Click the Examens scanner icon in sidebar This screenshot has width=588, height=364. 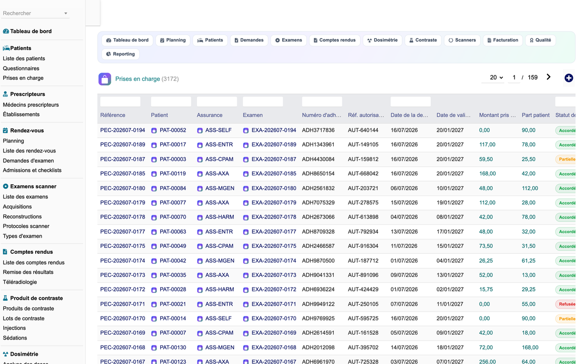coord(6,187)
